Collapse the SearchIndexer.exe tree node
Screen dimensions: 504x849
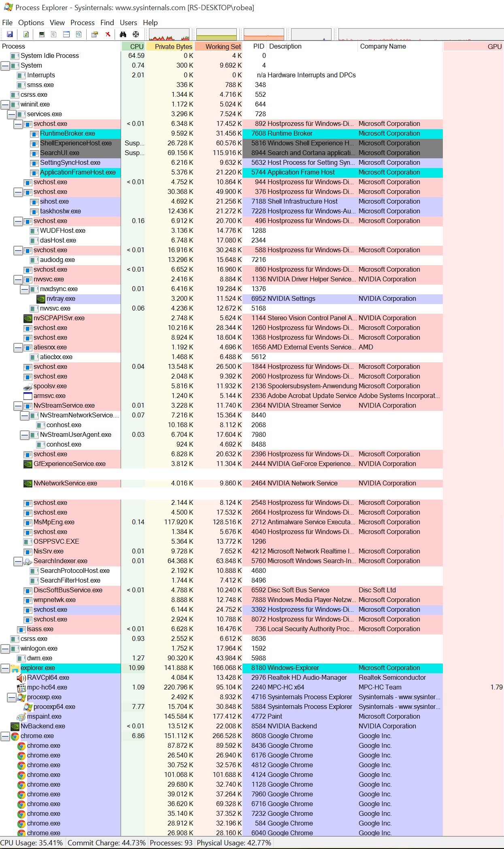(18, 561)
